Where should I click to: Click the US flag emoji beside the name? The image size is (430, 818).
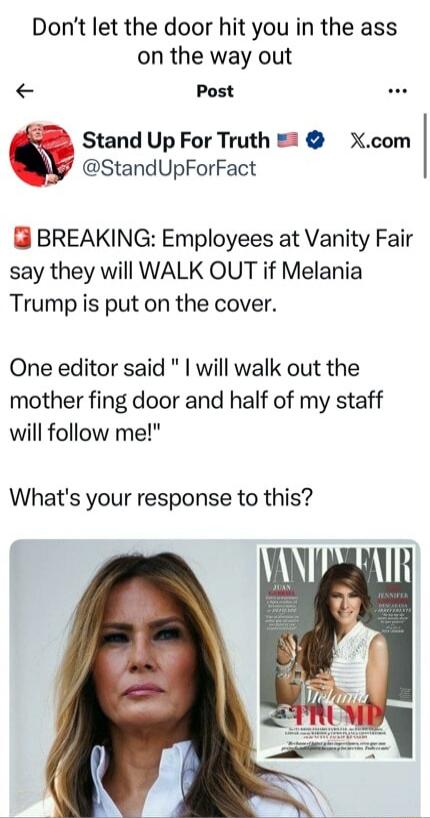(287, 141)
